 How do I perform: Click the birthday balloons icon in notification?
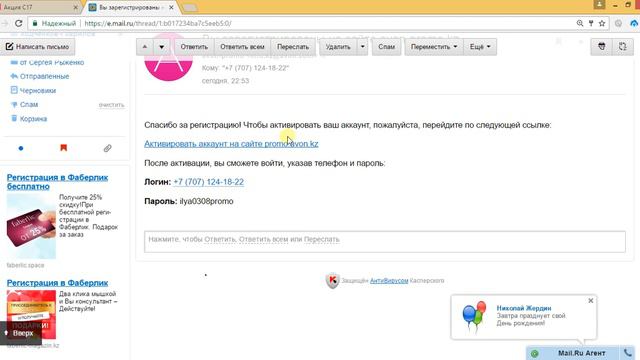(x=474, y=316)
